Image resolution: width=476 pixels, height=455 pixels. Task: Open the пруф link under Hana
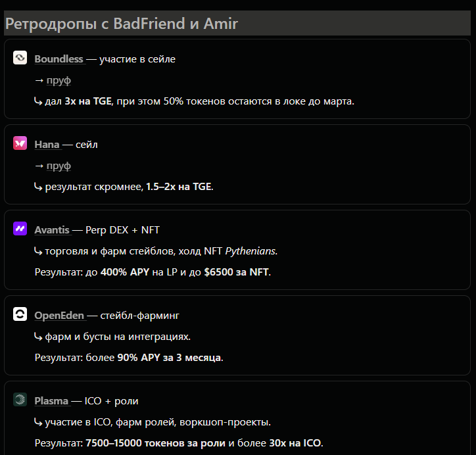(59, 166)
